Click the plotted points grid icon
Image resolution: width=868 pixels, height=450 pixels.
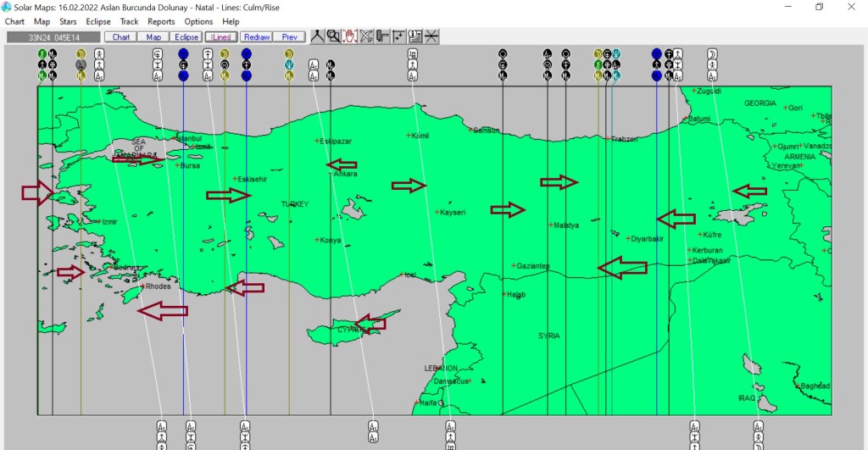(x=398, y=36)
